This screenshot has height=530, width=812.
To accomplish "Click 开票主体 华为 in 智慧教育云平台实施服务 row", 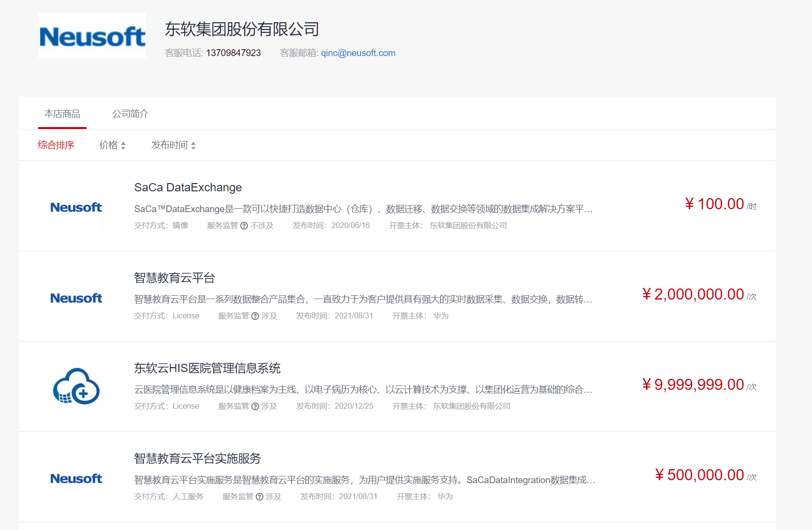I will click(425, 497).
